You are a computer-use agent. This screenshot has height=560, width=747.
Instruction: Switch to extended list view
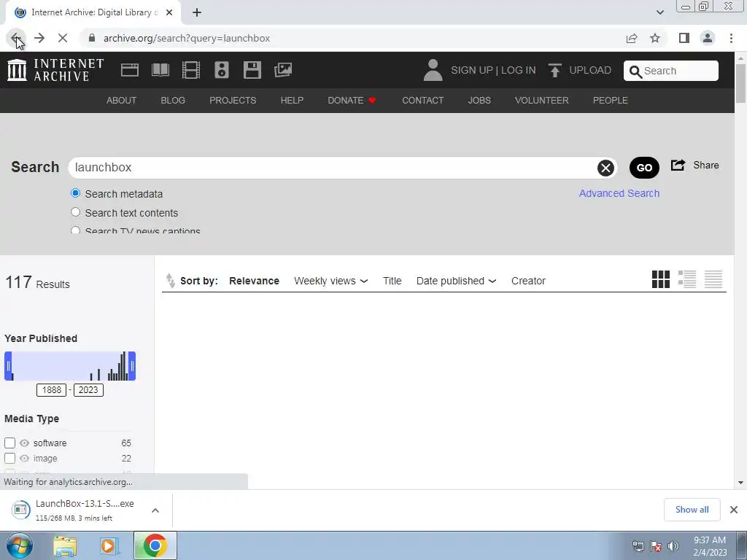(687, 279)
